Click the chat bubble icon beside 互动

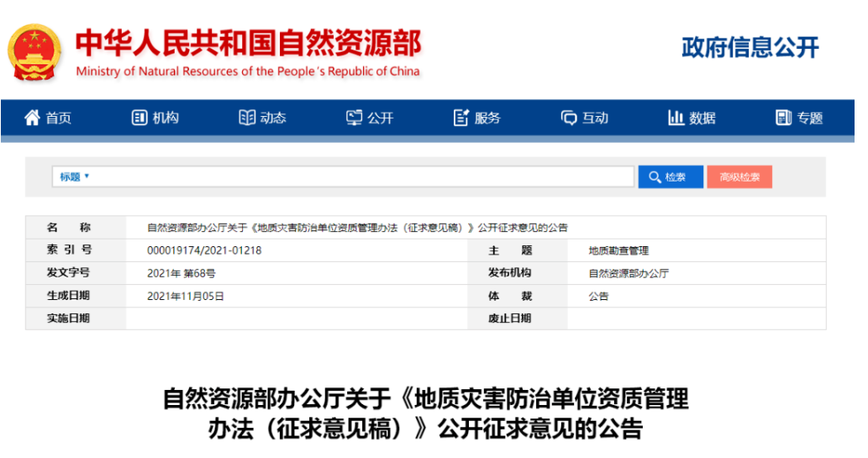(x=569, y=118)
